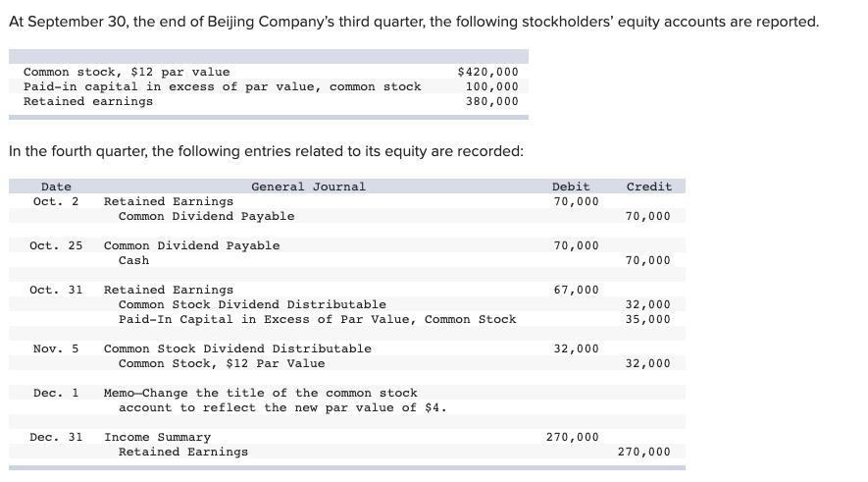Click 'Retained Earnings' in the Oct. 2 entry
The width and height of the screenshot is (868, 482).
[x=169, y=201]
